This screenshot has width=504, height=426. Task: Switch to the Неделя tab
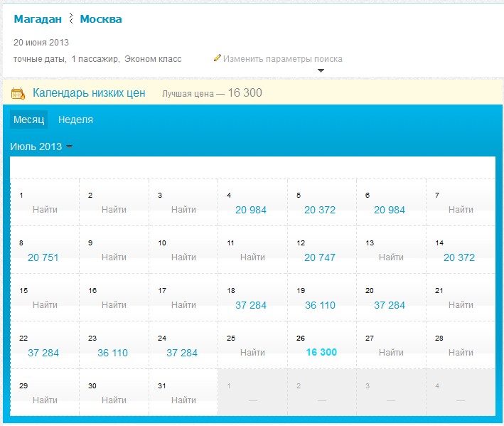75,119
